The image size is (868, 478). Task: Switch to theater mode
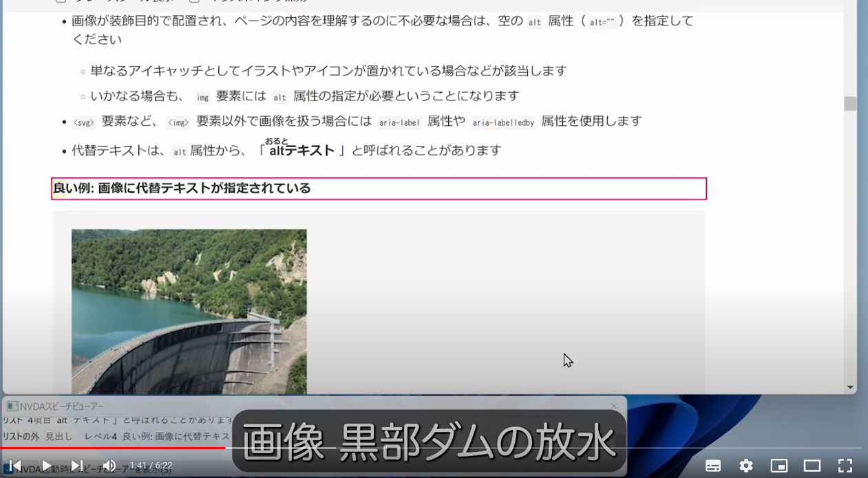(x=811, y=466)
